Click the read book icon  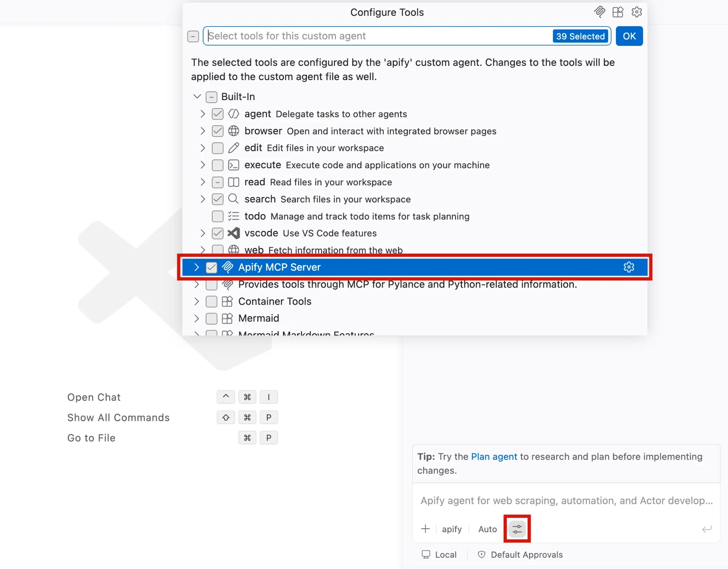click(233, 182)
